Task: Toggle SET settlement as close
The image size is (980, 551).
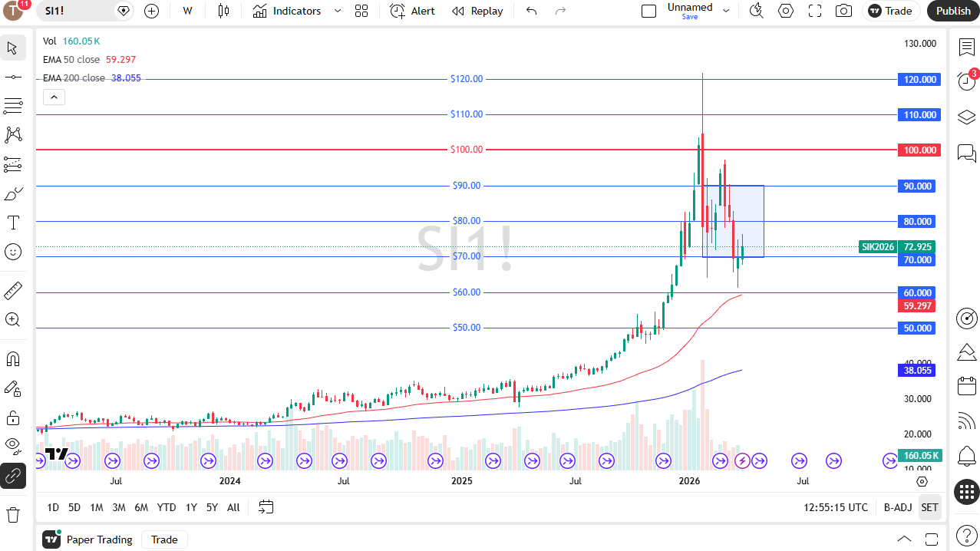Action: pyautogui.click(x=929, y=507)
